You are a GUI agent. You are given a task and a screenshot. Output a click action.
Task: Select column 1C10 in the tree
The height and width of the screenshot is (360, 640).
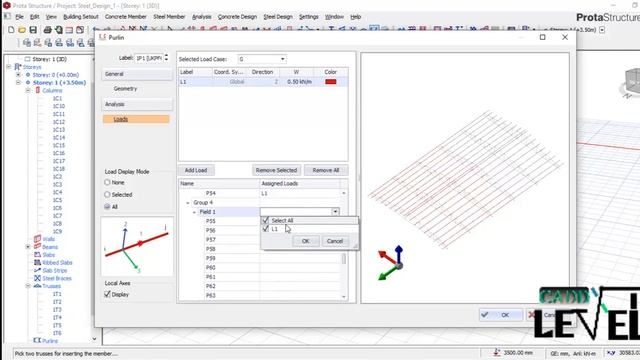(x=59, y=106)
